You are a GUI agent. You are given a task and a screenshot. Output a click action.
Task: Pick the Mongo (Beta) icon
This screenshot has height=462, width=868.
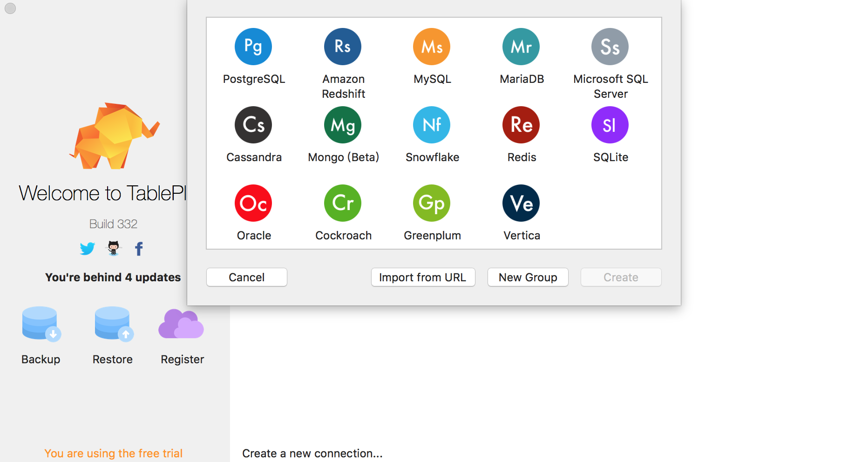pyautogui.click(x=343, y=125)
